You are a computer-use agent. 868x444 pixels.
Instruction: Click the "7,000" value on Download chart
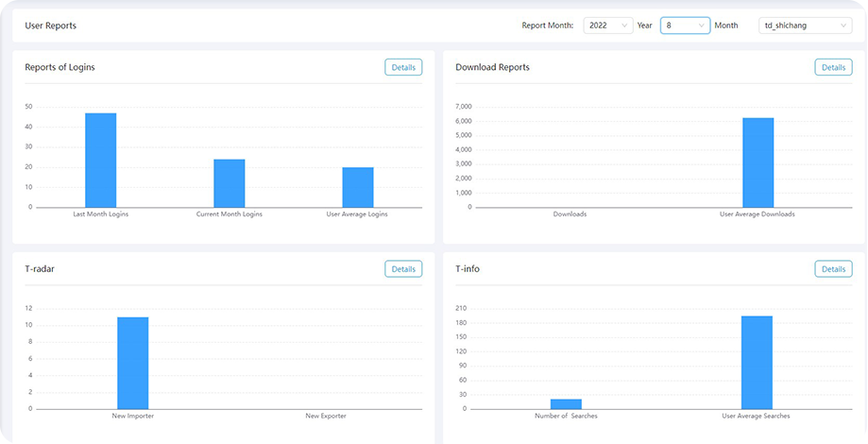click(x=464, y=107)
